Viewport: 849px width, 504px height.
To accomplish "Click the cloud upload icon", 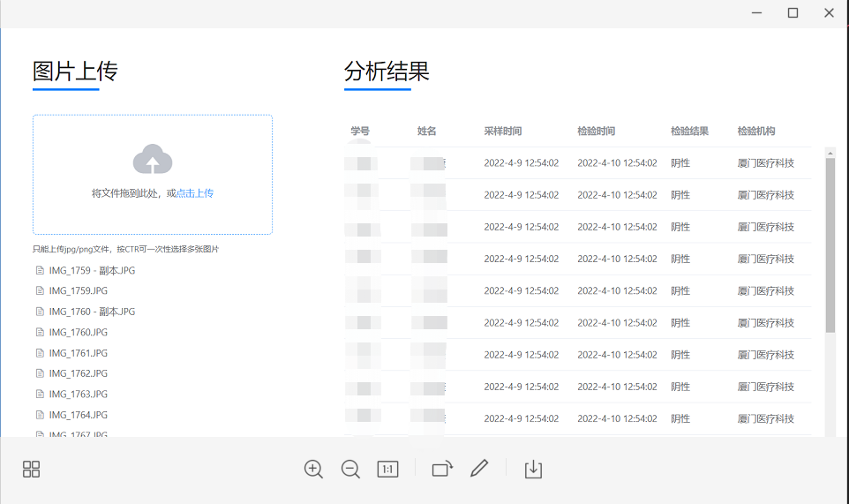I will (153, 160).
